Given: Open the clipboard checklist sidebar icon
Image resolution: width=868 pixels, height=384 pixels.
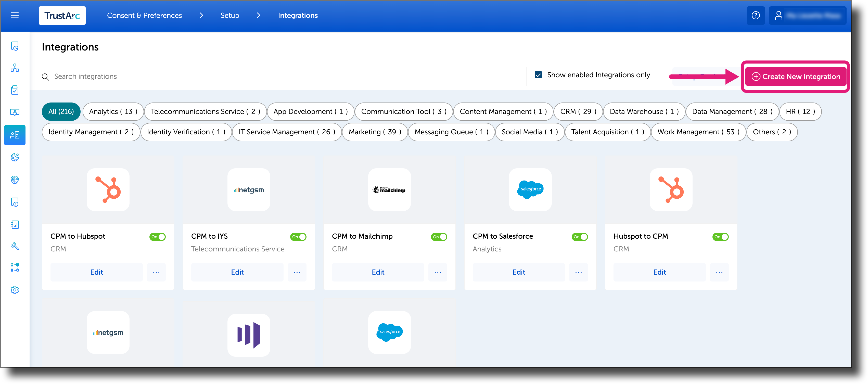Looking at the screenshot, I should (15, 90).
